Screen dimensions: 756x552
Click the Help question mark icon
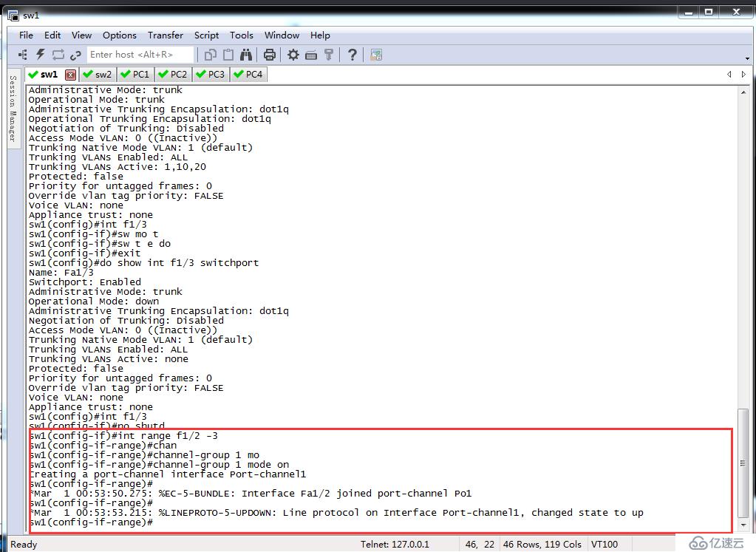click(x=353, y=55)
